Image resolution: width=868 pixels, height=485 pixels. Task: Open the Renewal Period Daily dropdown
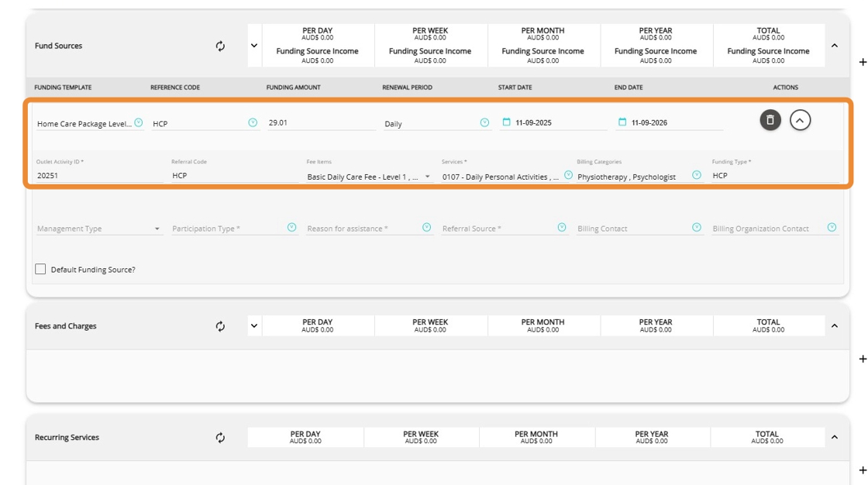pos(484,122)
